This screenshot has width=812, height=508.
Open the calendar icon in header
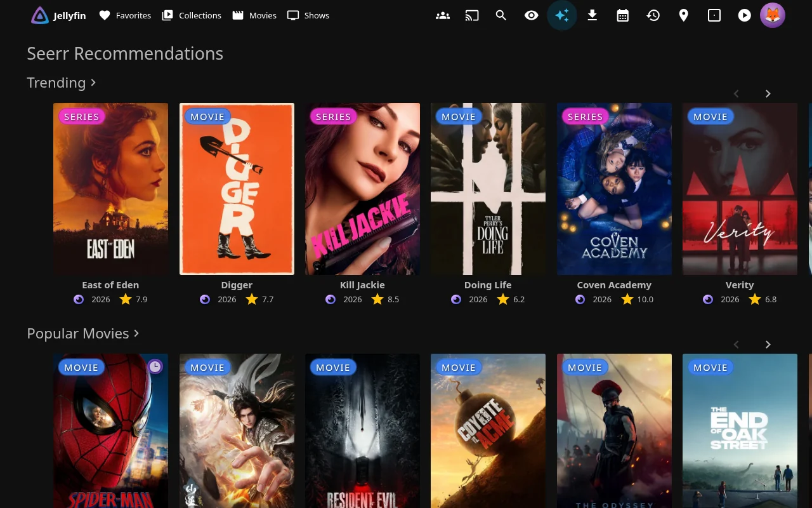click(x=623, y=15)
